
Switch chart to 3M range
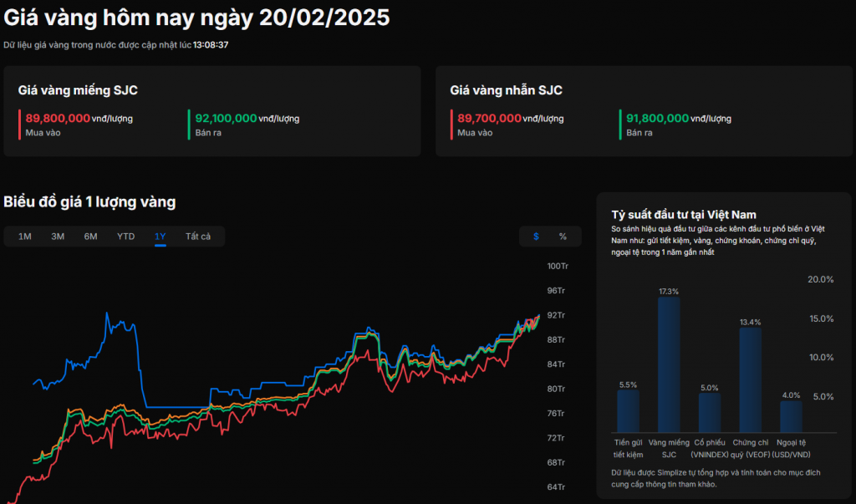(58, 237)
